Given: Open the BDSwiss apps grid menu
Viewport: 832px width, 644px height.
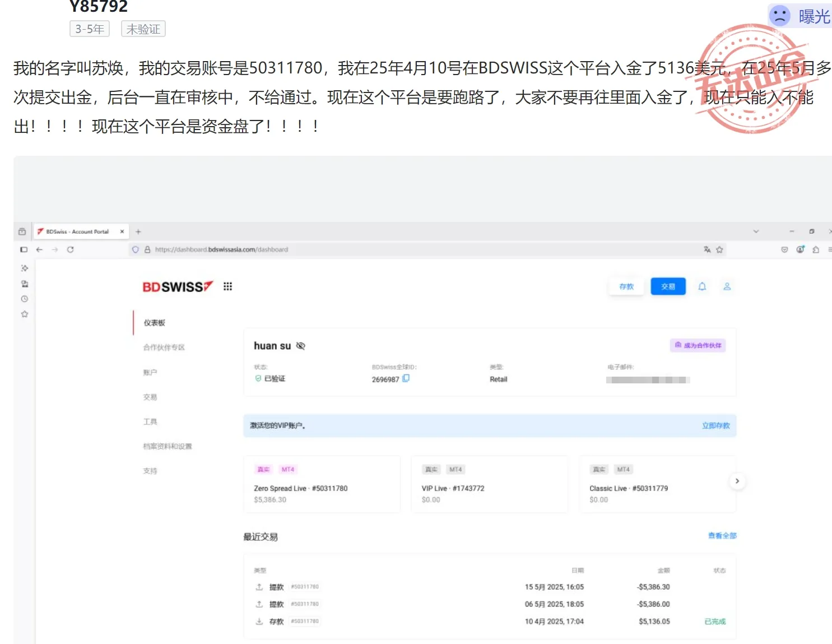Looking at the screenshot, I should coord(227,286).
